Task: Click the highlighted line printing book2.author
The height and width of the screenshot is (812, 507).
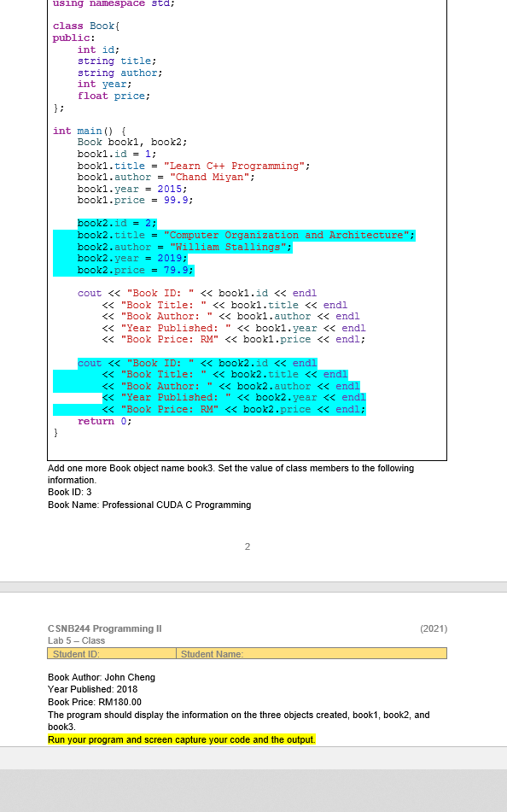Action: point(230,386)
